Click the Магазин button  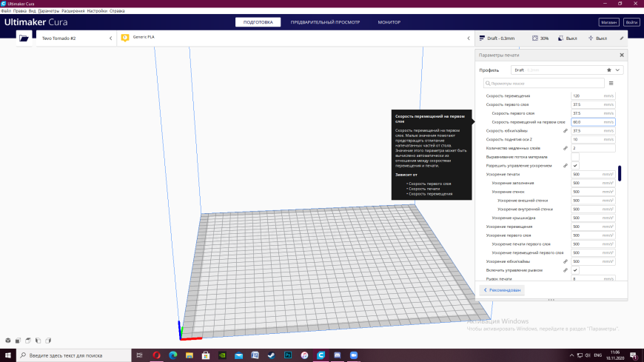tap(608, 22)
